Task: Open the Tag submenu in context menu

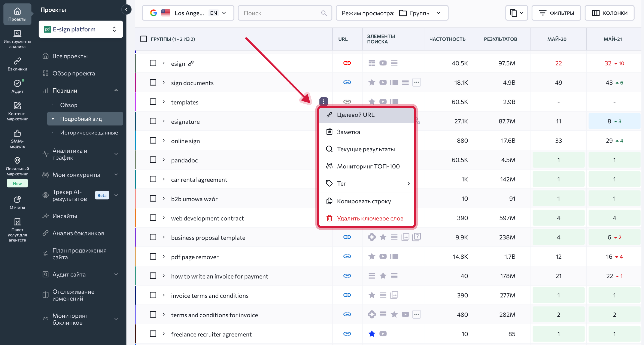Action: (x=366, y=183)
